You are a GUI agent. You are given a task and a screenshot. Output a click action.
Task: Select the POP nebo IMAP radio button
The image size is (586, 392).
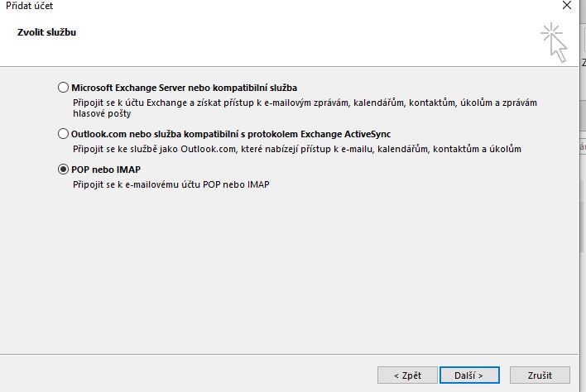(x=64, y=169)
